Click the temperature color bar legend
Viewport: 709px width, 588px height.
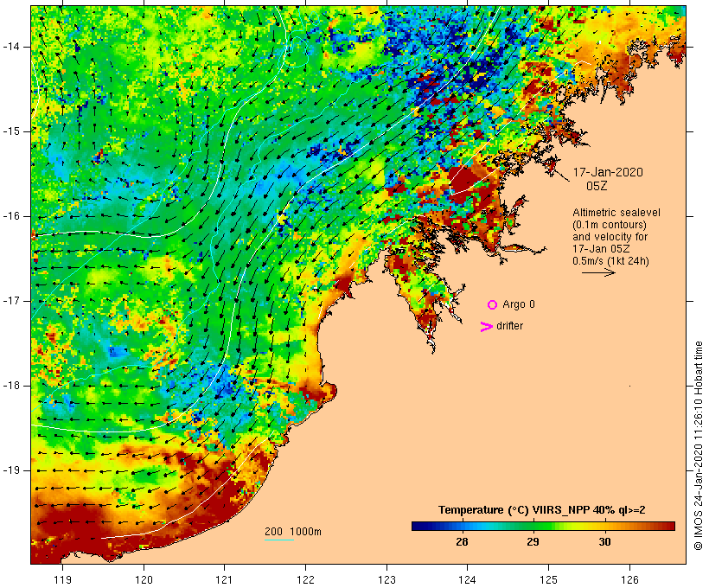click(x=543, y=526)
